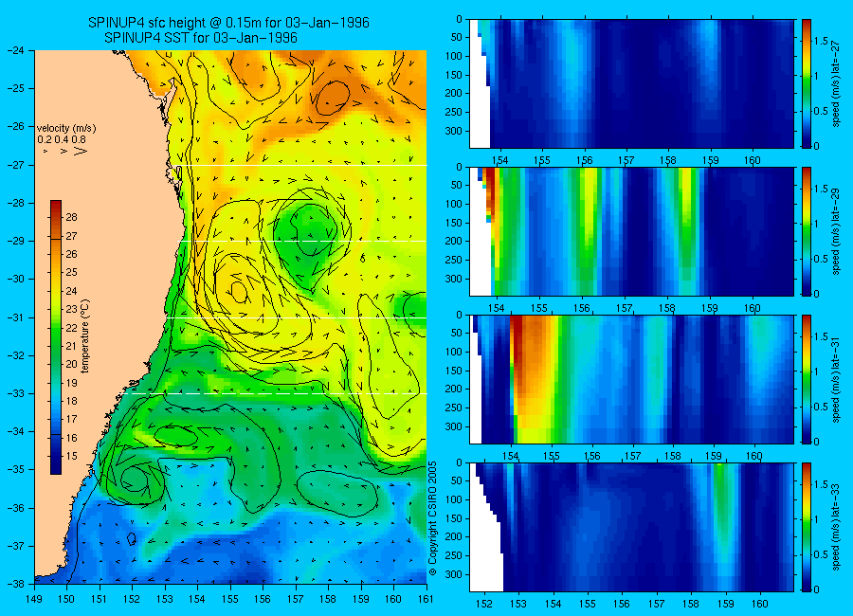The image size is (853, 616).
Task: Click the spiral eddy near 152, -35.2
Action: (x=132, y=478)
